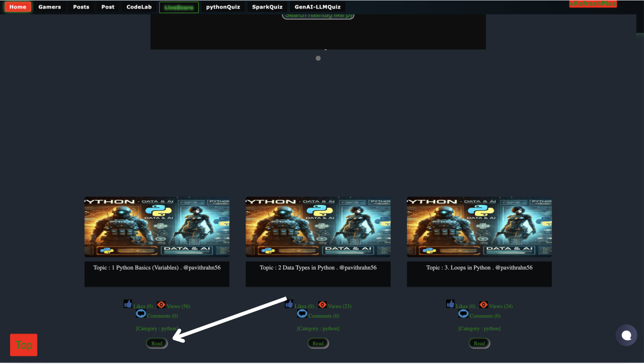Screen dimensions: 644x364
Task: Open the SparkQuiz nav item
Action: click(x=267, y=7)
